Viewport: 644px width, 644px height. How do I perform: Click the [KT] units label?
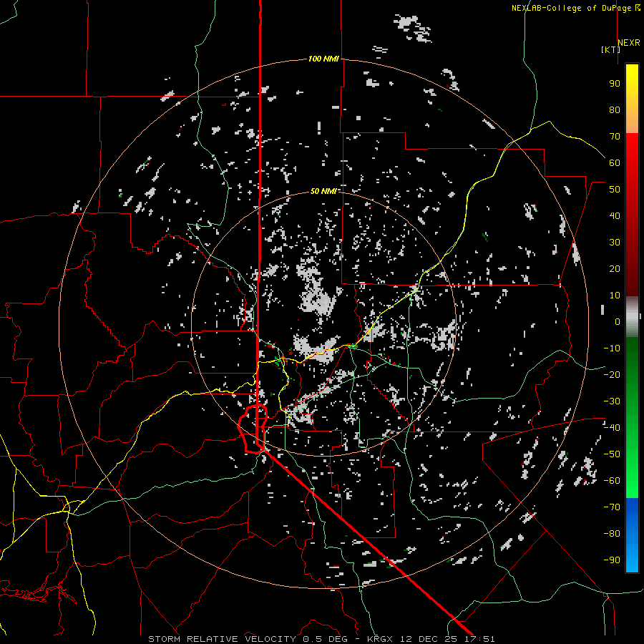click(610, 49)
